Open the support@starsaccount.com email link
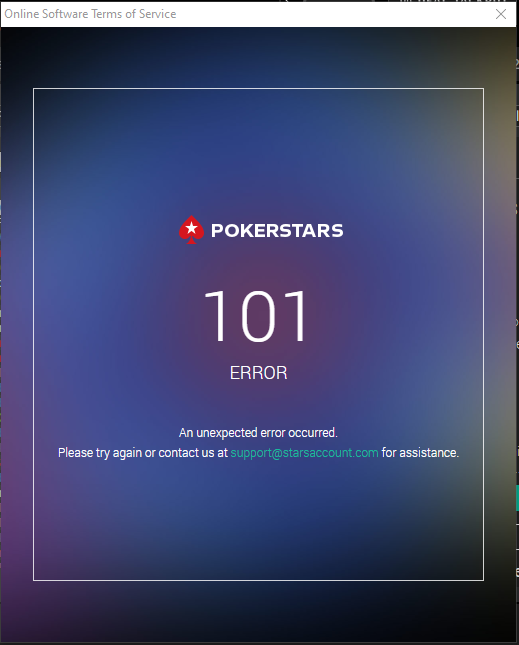Screen dimensions: 519x645 tap(304, 453)
